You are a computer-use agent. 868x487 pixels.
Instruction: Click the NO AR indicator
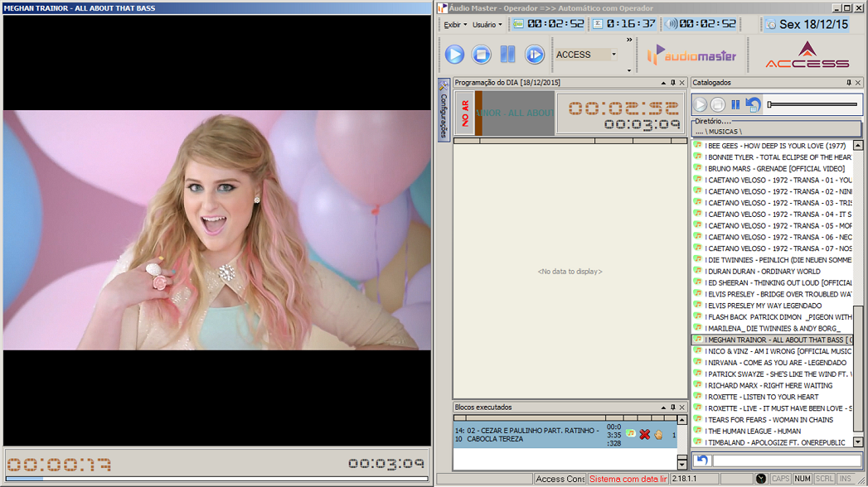465,113
